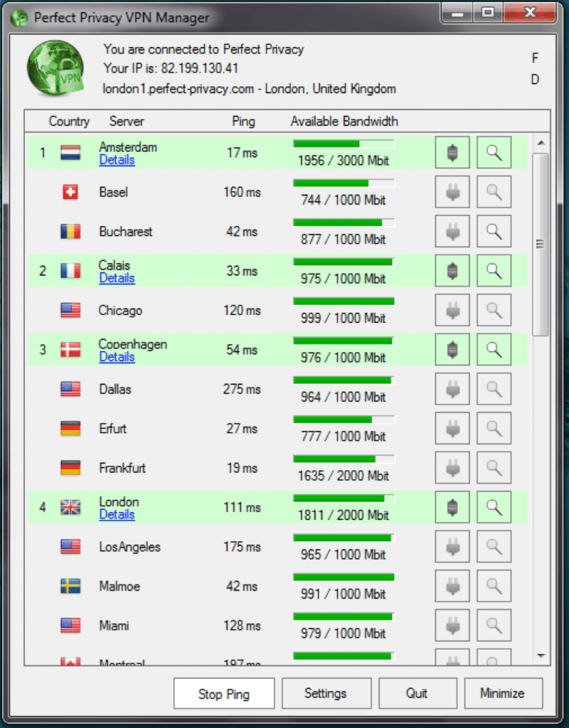The width and height of the screenshot is (569, 728).
Task: Click the Romanian flag beside Bucharest
Action: (x=70, y=231)
